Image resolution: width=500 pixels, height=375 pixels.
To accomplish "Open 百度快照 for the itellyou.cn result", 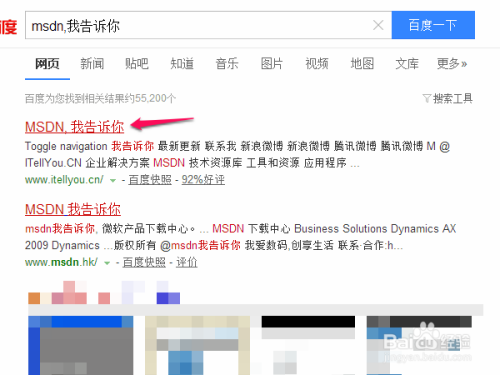I will click(150, 180).
